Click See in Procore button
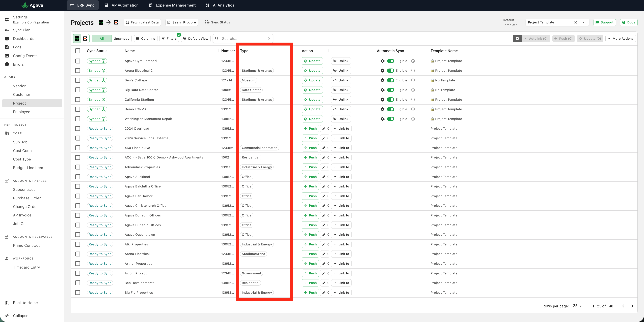 [x=182, y=22]
